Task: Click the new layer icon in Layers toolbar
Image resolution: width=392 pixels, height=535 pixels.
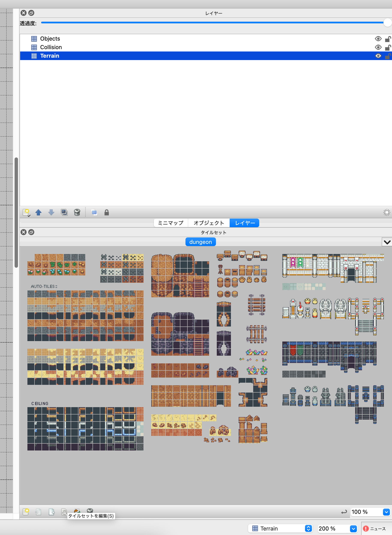Action: (x=26, y=212)
